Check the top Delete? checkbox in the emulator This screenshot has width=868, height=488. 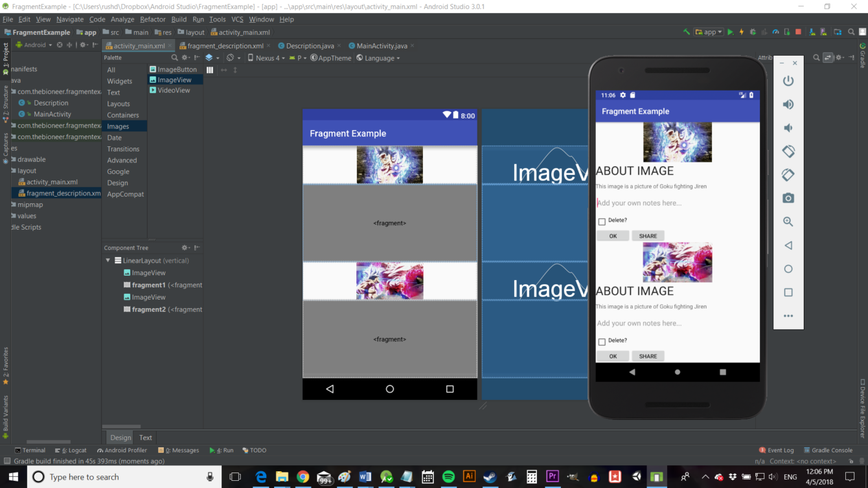[602, 221]
